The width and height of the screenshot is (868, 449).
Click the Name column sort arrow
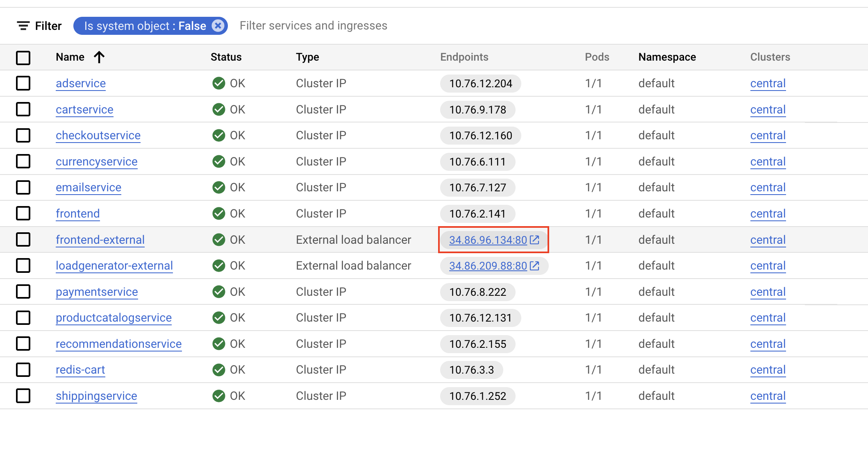98,57
